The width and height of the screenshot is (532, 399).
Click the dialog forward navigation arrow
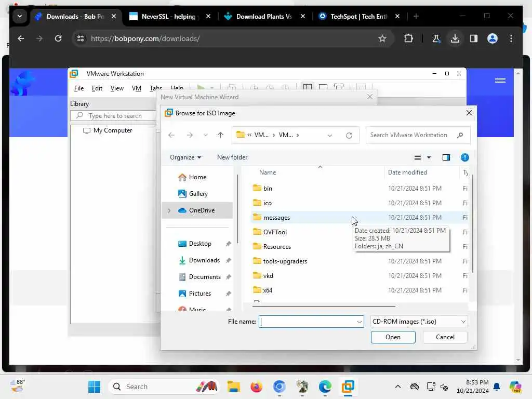190,135
